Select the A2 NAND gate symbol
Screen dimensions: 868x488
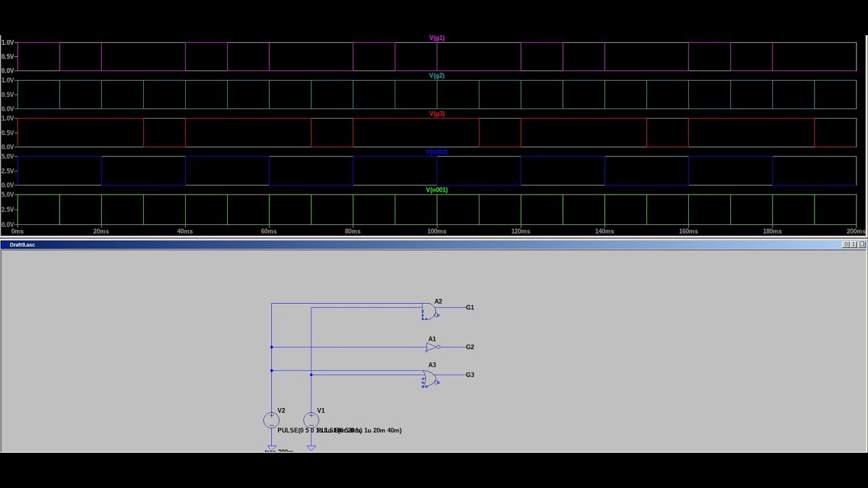[x=430, y=312]
